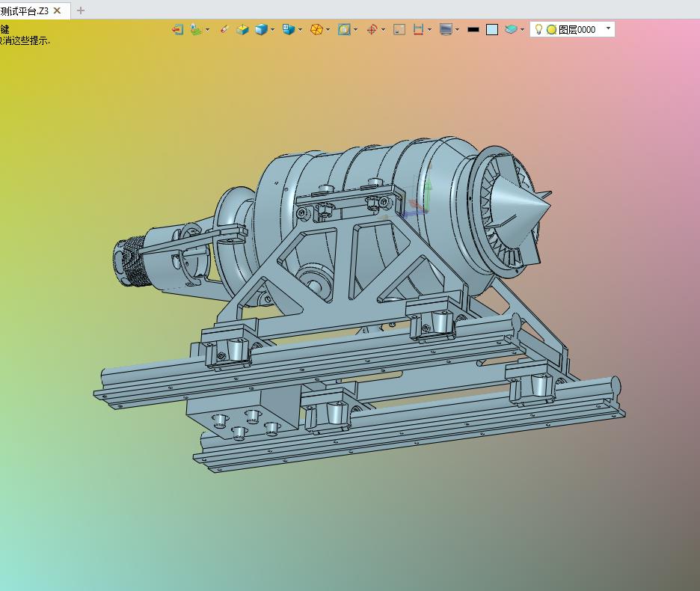The width and height of the screenshot is (700, 591).
Task: Expand the monitor display options arrow
Action: tap(458, 30)
